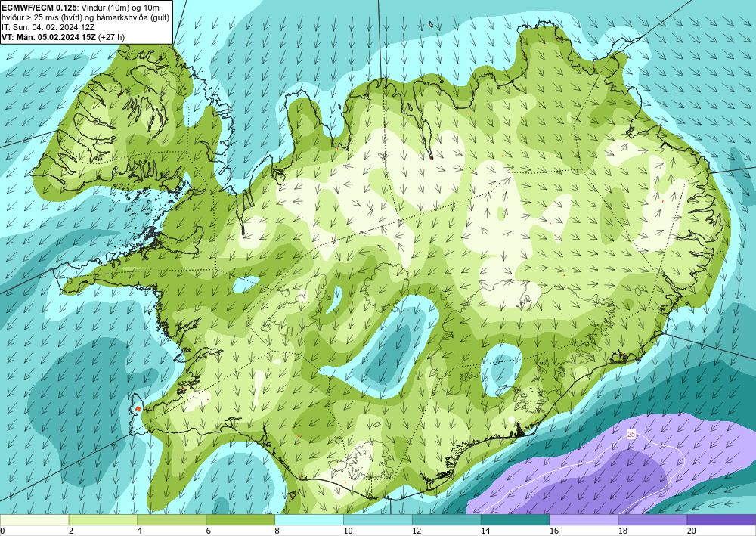Click the dark teal 14–16 legend swatch
Screen dimensions: 756x536
(515, 519)
